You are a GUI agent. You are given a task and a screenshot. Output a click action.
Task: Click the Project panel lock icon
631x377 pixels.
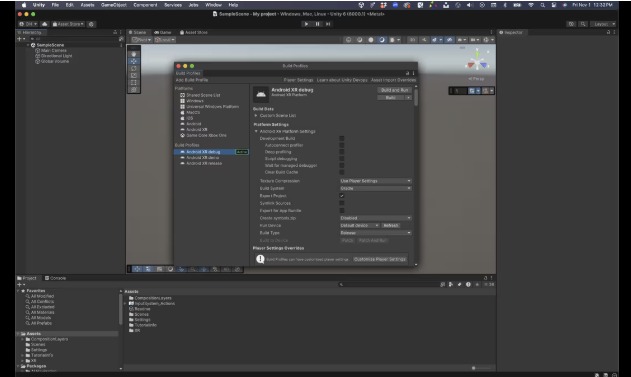[x=485, y=278]
